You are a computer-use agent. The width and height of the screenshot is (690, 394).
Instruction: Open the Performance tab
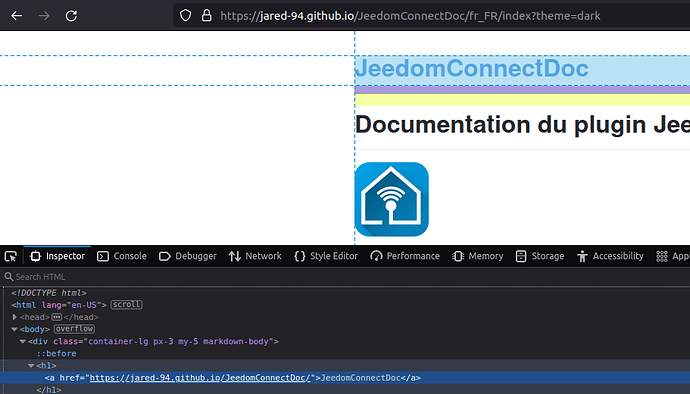point(405,256)
